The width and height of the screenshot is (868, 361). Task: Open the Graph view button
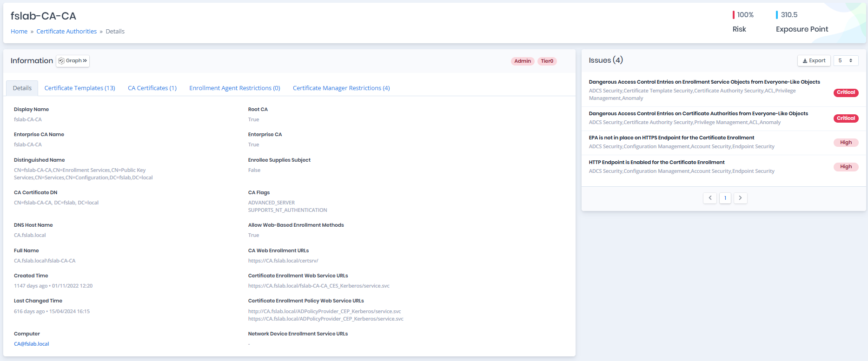click(73, 61)
